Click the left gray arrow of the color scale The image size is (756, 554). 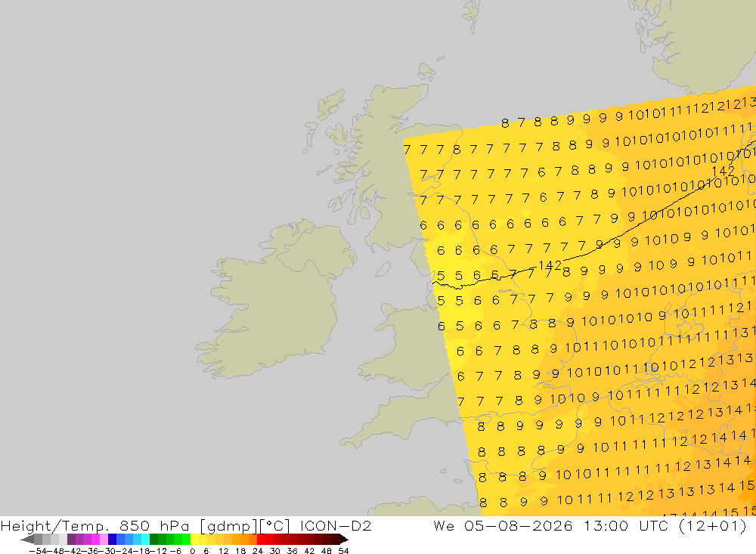point(27,540)
